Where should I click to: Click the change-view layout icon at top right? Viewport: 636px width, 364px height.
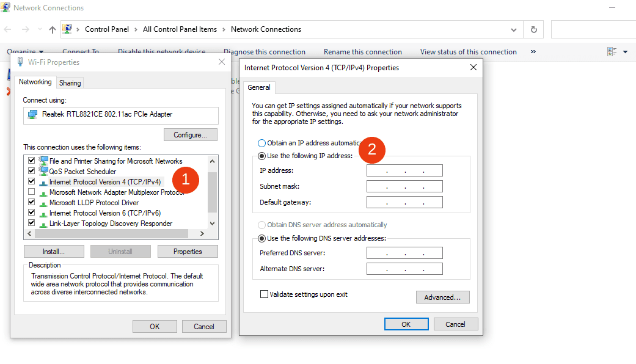coord(612,52)
